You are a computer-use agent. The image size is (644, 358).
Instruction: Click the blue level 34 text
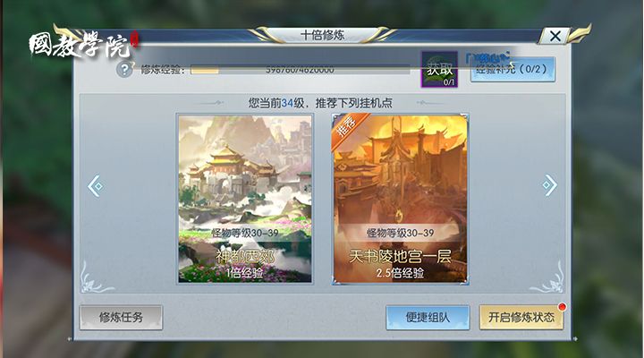click(x=287, y=103)
